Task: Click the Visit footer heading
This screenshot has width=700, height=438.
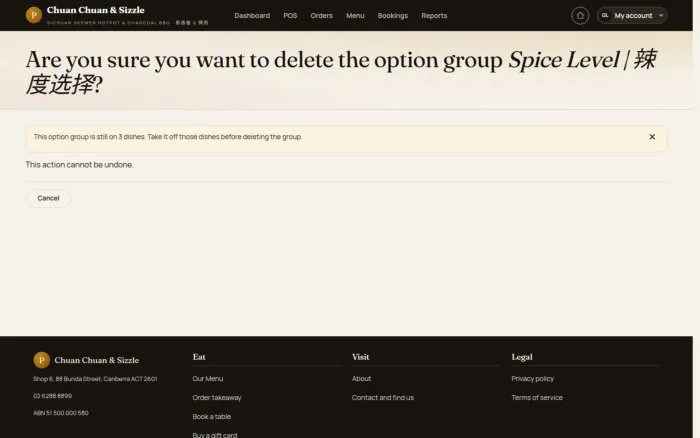Action: (360, 357)
